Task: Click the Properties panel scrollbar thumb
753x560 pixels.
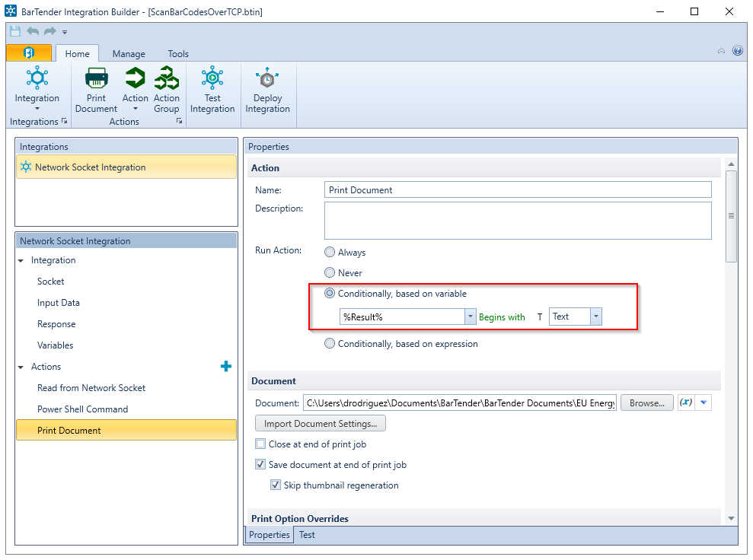Action: coord(731,216)
